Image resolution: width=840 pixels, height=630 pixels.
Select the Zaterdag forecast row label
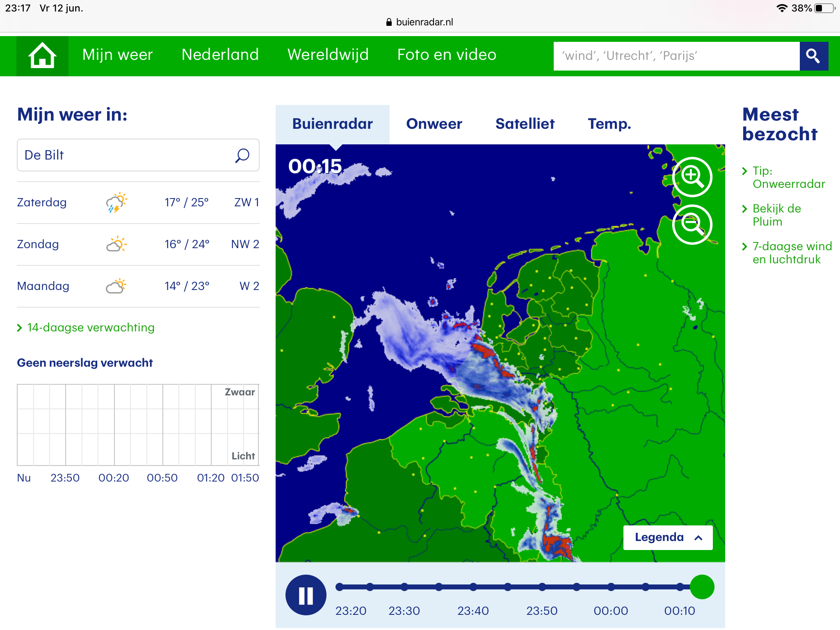[x=42, y=203]
